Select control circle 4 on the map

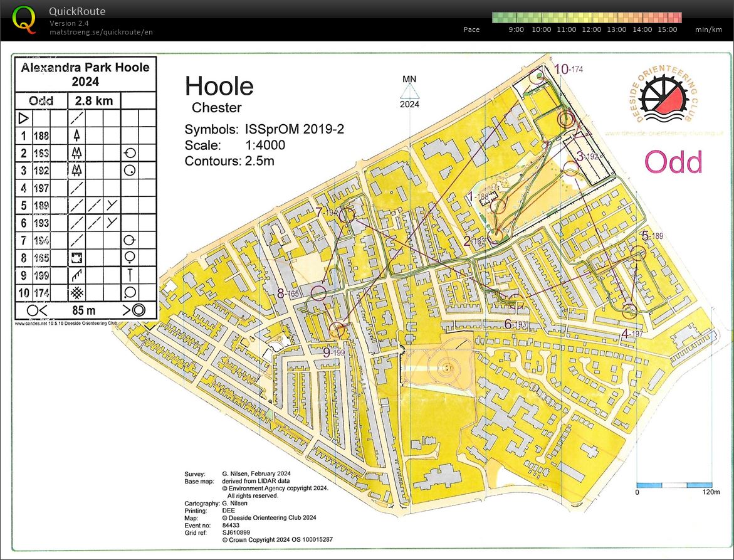click(629, 310)
